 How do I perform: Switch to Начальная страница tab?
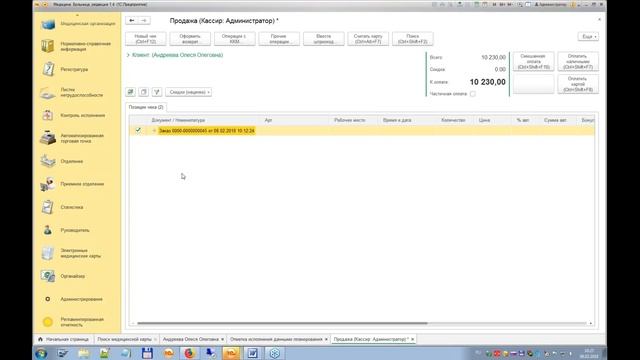coord(64,339)
